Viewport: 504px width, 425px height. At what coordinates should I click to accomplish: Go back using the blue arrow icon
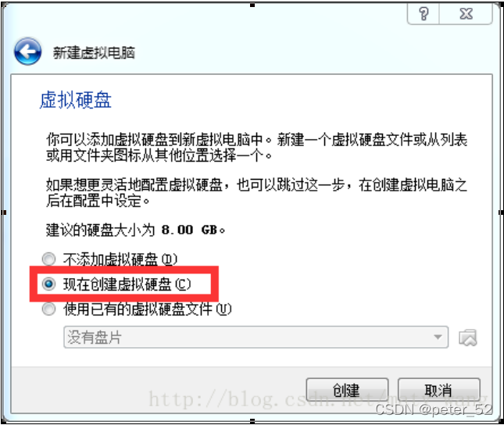(27, 52)
